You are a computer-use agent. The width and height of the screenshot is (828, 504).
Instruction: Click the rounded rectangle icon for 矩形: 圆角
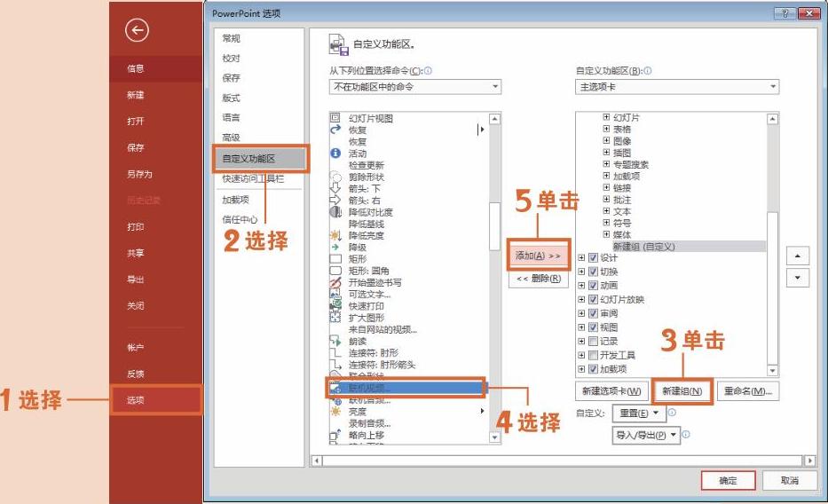pos(335,271)
